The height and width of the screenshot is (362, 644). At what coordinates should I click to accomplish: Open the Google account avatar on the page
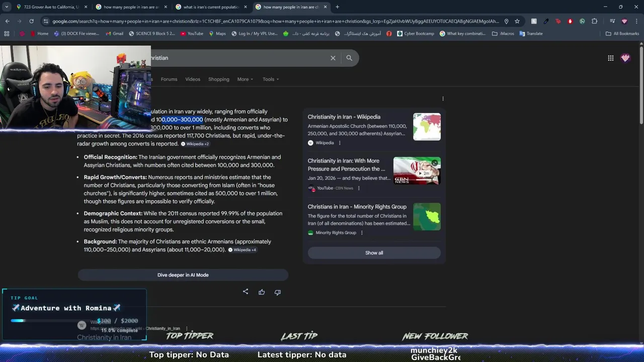pos(625,58)
